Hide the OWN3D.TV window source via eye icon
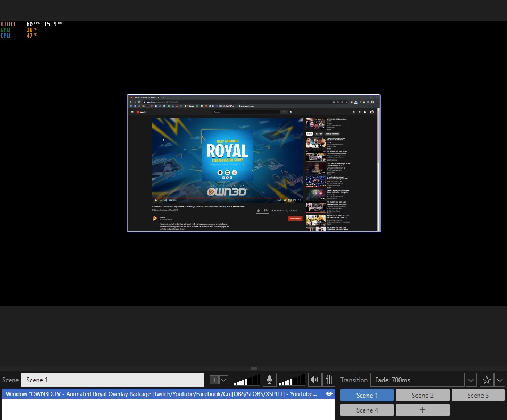Image resolution: width=507 pixels, height=420 pixels. tap(329, 394)
